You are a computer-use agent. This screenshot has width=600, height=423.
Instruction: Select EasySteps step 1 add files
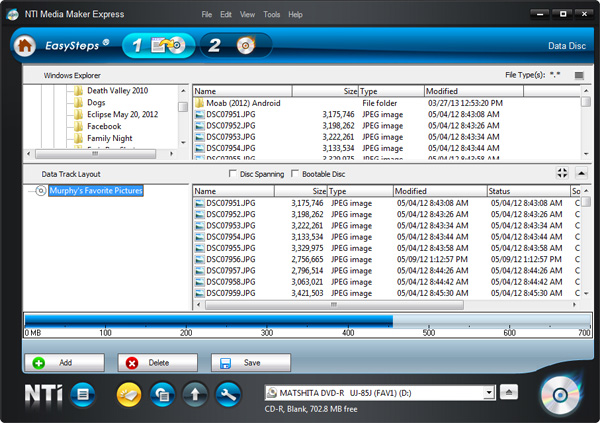pyautogui.click(x=159, y=46)
